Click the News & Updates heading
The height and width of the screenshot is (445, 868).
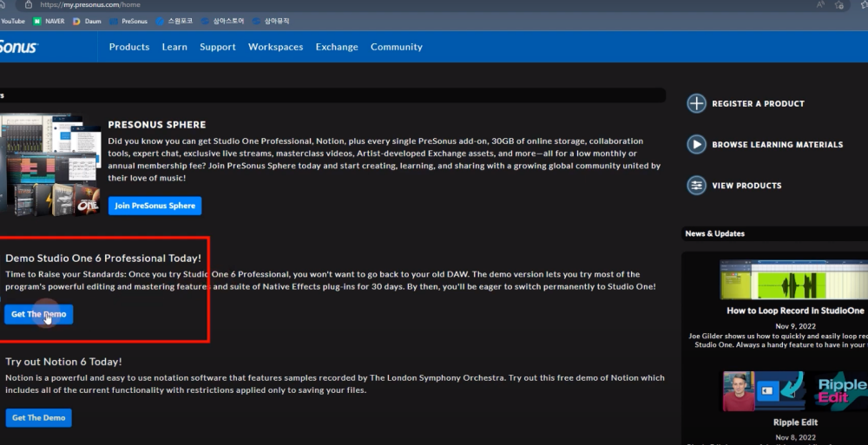(x=714, y=233)
